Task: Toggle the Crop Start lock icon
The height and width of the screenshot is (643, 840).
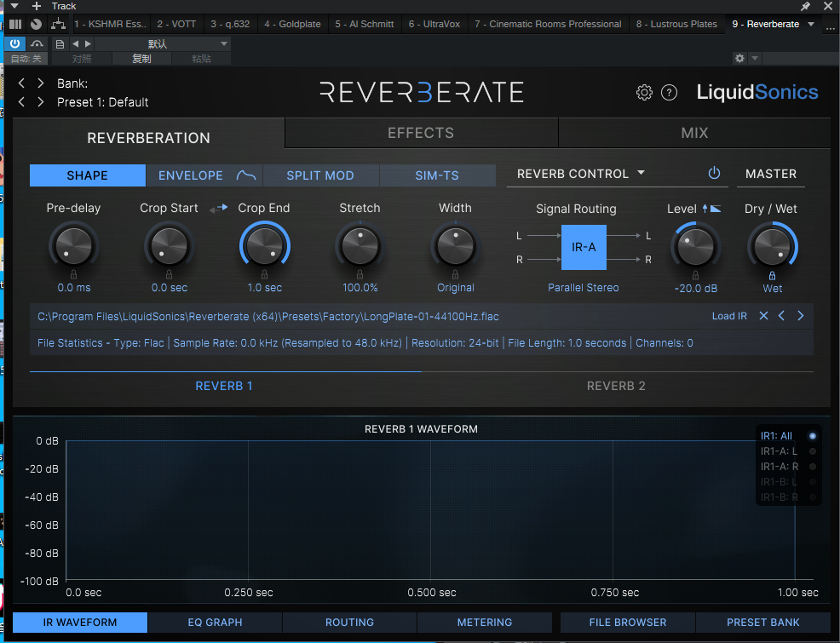Action: (169, 274)
